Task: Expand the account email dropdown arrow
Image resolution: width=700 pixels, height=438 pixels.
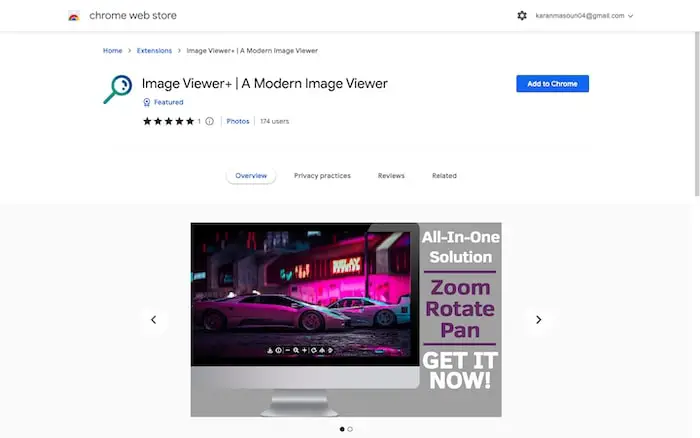Action: 630,16
